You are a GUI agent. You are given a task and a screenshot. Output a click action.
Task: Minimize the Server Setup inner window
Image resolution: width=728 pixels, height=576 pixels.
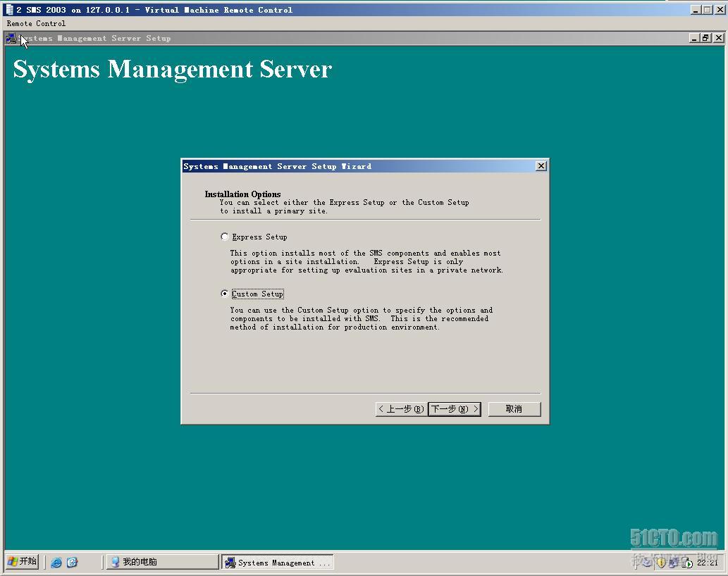[694, 38]
